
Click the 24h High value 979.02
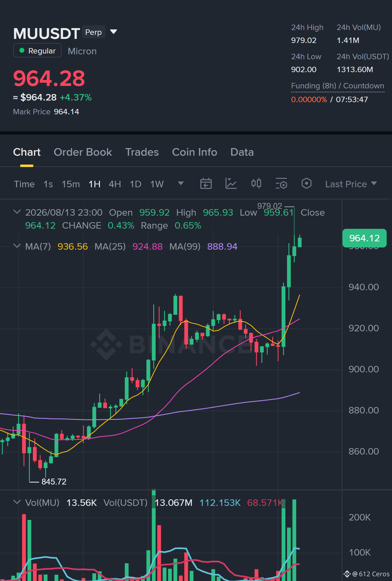304,40
